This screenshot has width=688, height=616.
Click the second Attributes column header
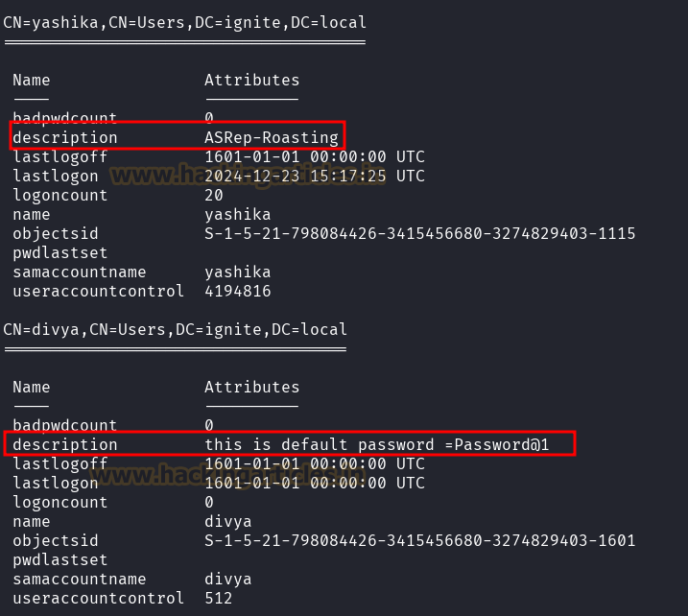(251, 388)
